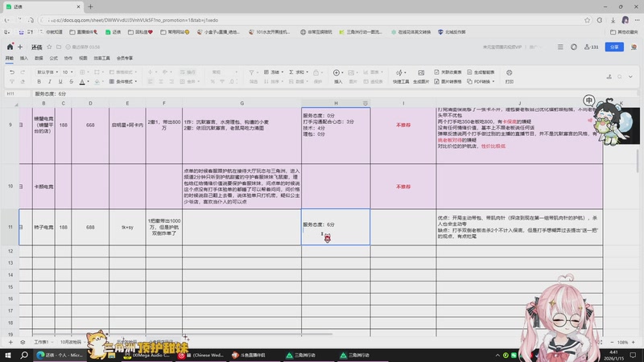The image size is (644, 362).
Task: Open the user avatar profile menu
Action: (x=634, y=47)
